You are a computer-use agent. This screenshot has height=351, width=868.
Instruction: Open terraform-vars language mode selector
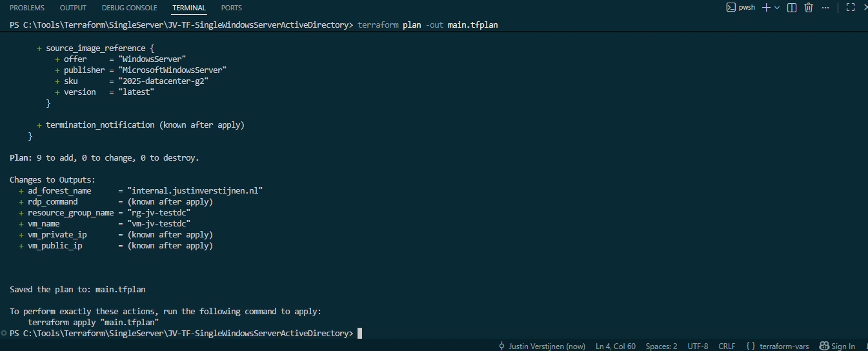coord(777,346)
